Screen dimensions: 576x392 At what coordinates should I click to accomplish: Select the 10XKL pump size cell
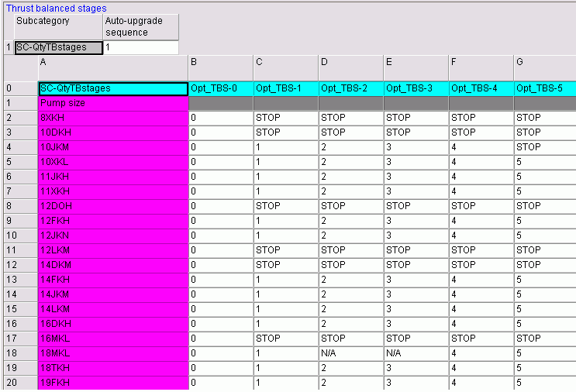pyautogui.click(x=113, y=162)
